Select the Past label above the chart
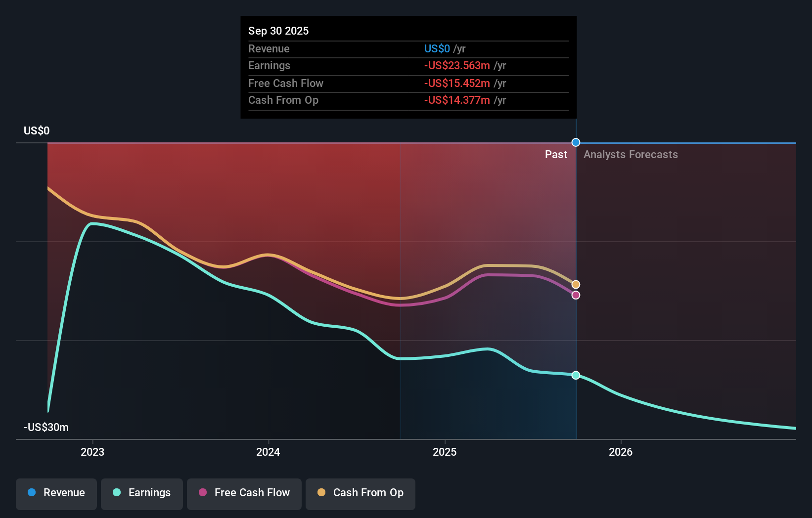This screenshot has width=812, height=518. (x=556, y=154)
